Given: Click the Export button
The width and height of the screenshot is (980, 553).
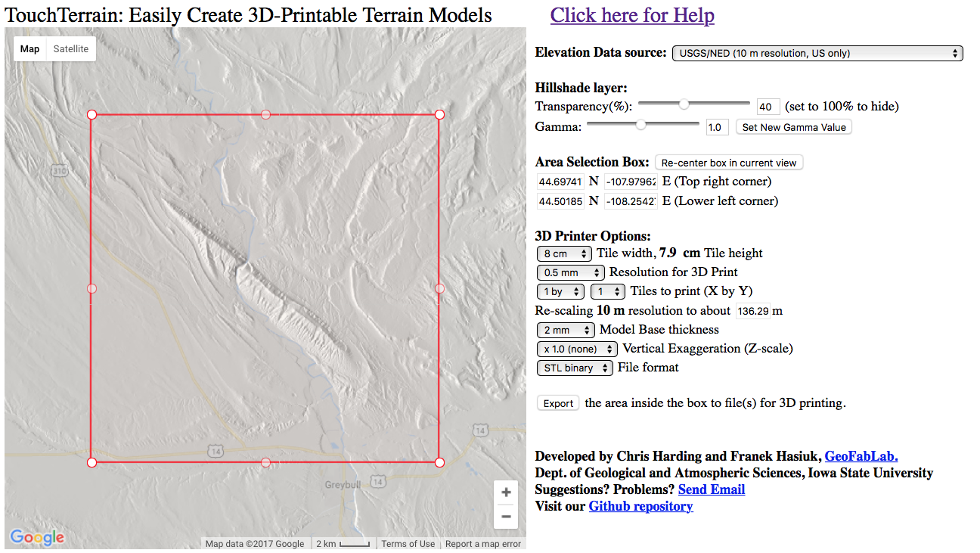Looking at the screenshot, I should coord(558,403).
